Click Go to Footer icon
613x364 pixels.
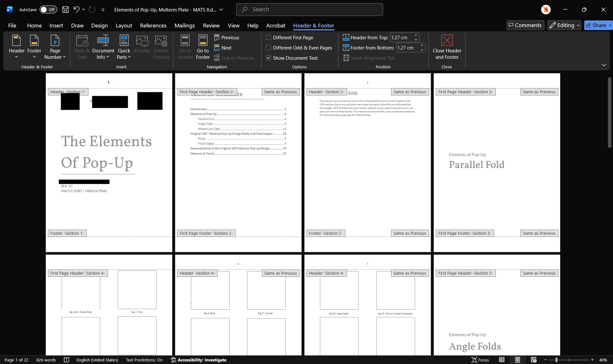coord(203,47)
